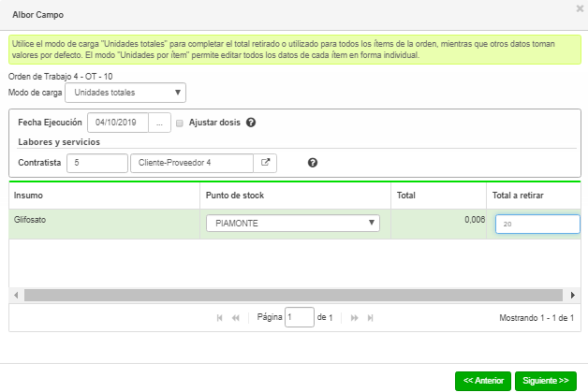
Task: Click the Siguiente >> button
Action: pos(546,381)
